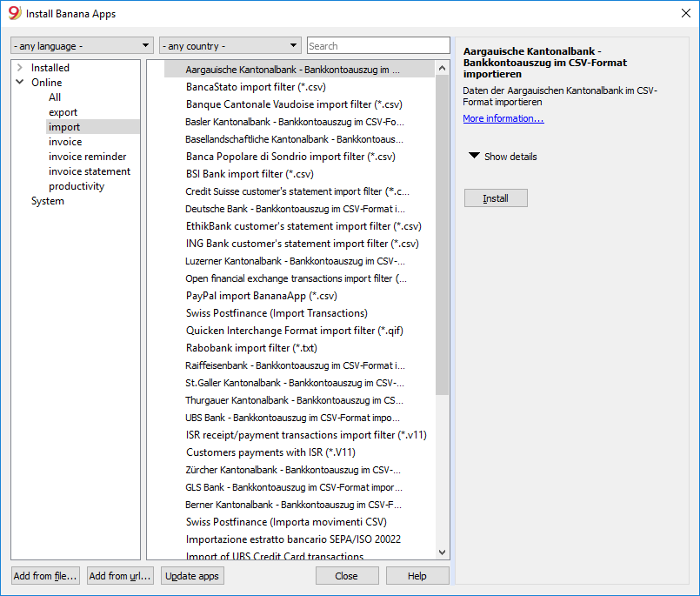Collapse the Online tree node

20,82
